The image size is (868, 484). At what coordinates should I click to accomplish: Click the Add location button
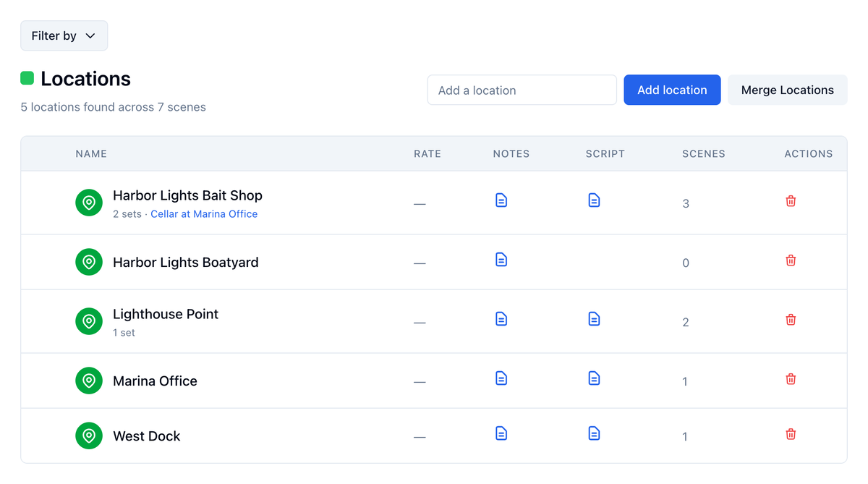(x=672, y=90)
